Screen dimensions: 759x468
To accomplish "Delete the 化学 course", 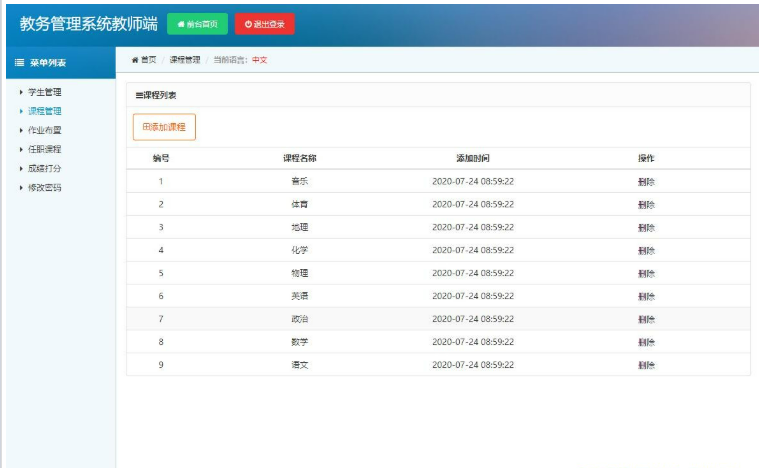I will (x=646, y=251).
